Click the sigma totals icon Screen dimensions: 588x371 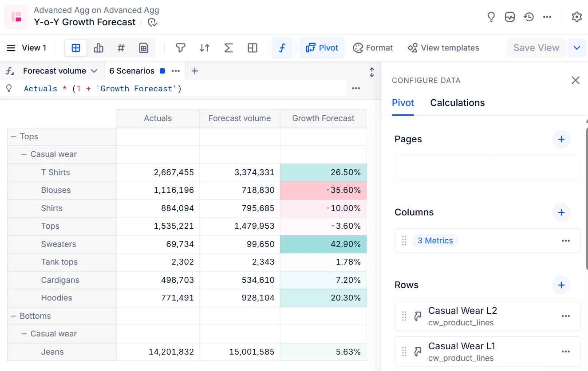tap(229, 48)
